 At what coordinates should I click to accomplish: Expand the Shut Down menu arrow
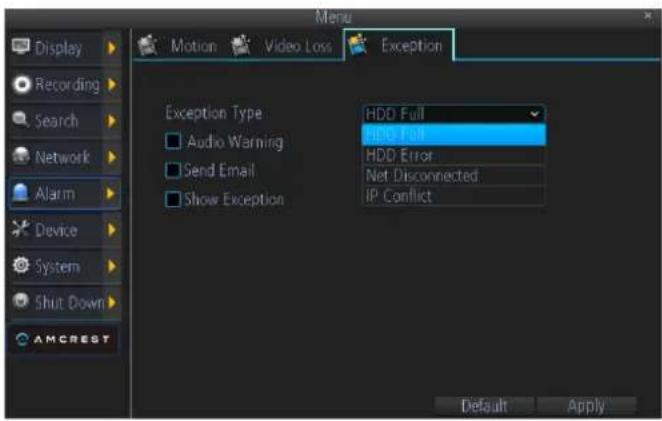click(x=111, y=302)
